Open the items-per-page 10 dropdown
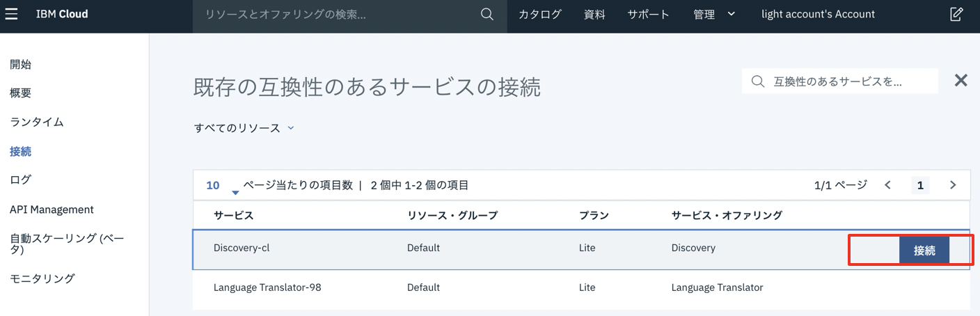 click(223, 186)
